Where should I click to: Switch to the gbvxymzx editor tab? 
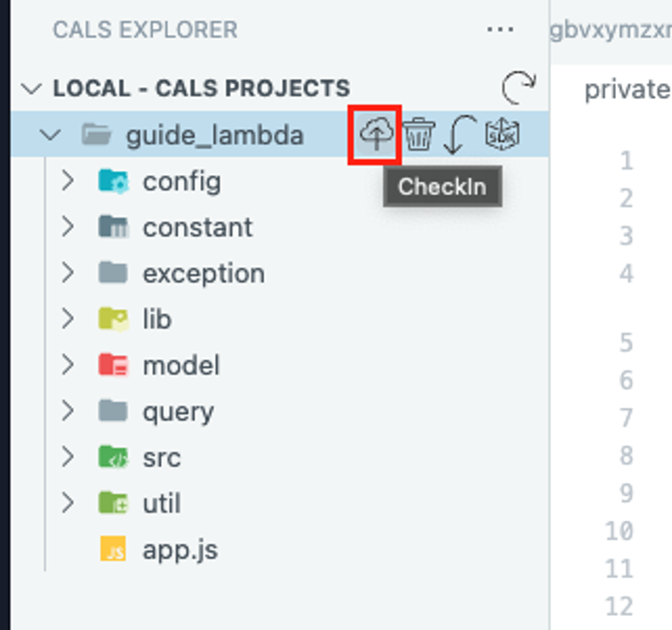pos(611,31)
